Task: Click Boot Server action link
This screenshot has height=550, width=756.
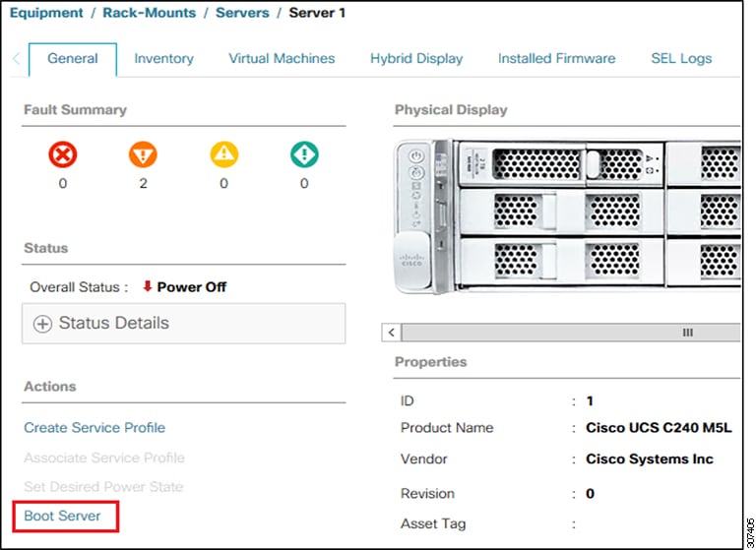Action: pyautogui.click(x=62, y=516)
